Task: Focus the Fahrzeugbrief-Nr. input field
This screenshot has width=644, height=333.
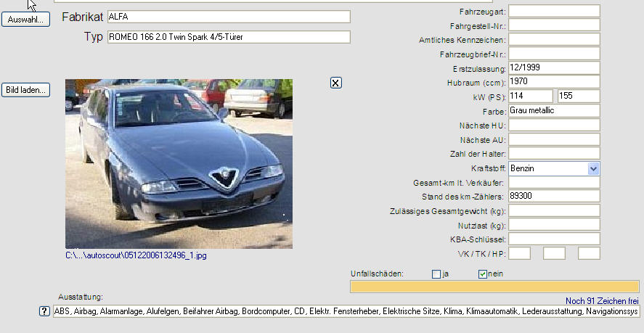Action: (554, 54)
